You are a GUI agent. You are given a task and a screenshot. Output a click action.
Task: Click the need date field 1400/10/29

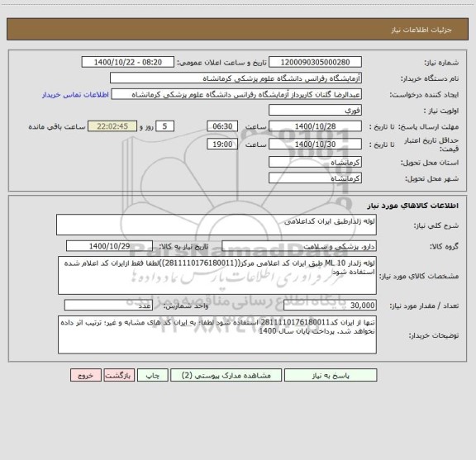pos(109,246)
